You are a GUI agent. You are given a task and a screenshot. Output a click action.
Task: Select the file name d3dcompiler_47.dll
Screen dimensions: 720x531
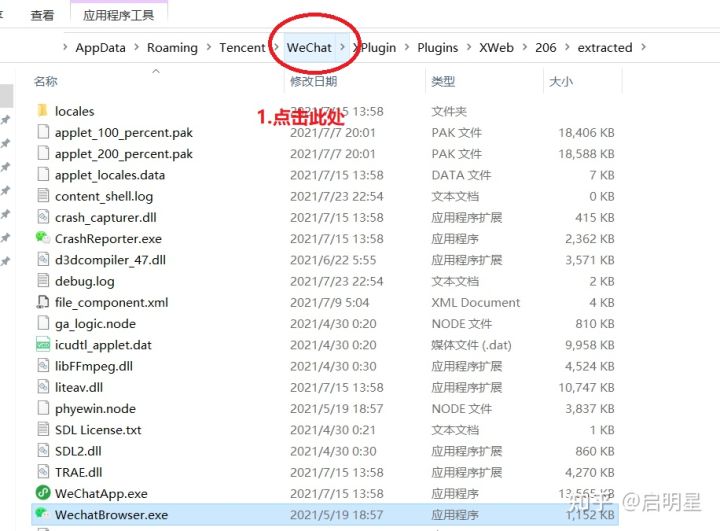point(110,260)
